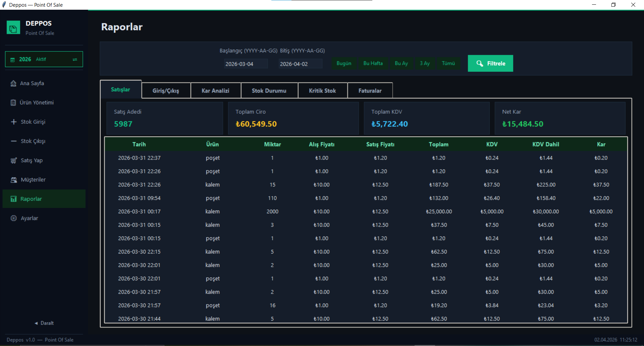The image size is (644, 346).
Task: Click the Ana Sayfa home icon
Action: pos(13,83)
